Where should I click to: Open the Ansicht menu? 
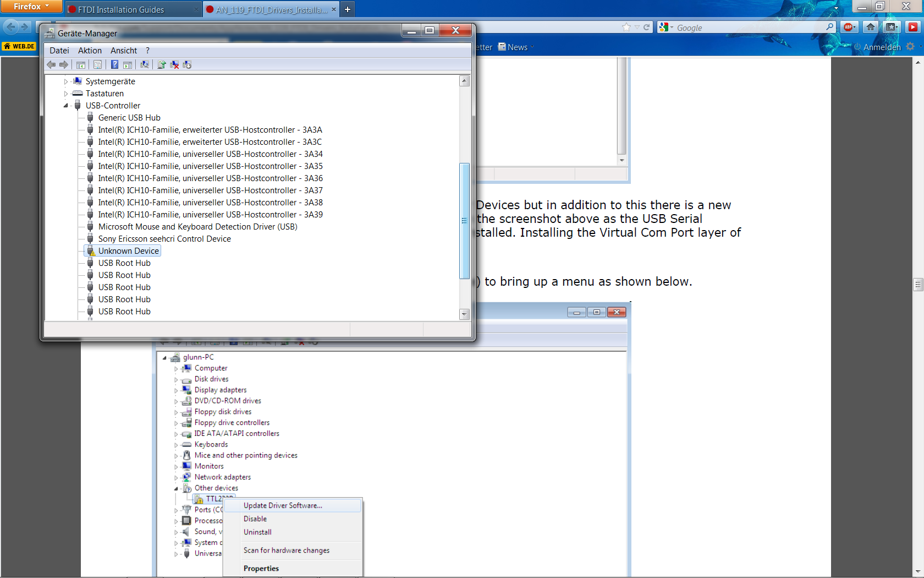(x=124, y=51)
